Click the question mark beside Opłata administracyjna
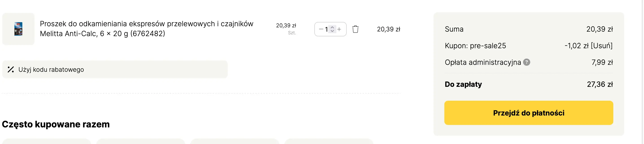This screenshot has height=144, width=644. tap(527, 62)
